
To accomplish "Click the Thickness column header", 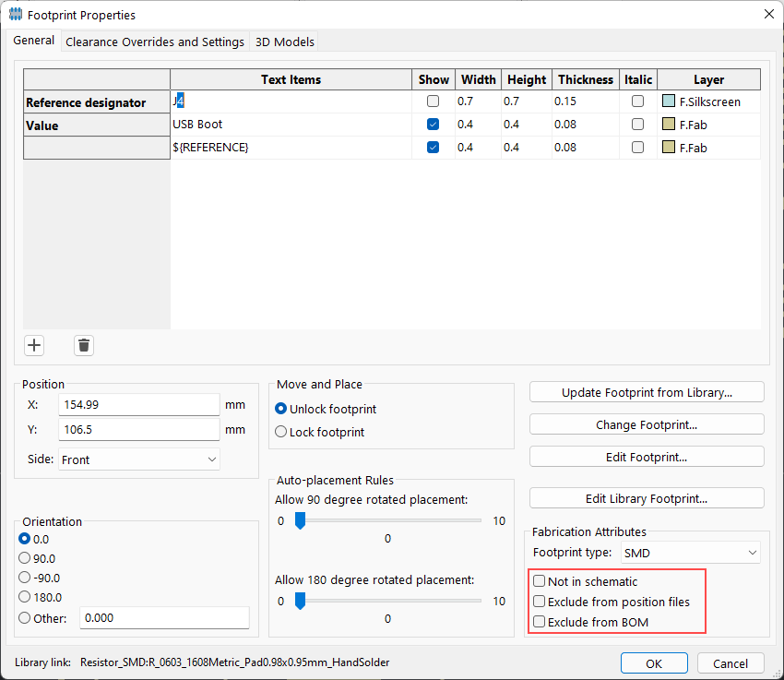I will click(x=586, y=79).
